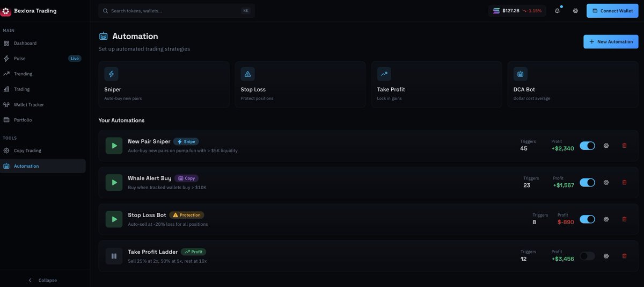Delete the Whale Alert Buy automation
Viewport: 644px width, 287px height.
pyautogui.click(x=624, y=182)
